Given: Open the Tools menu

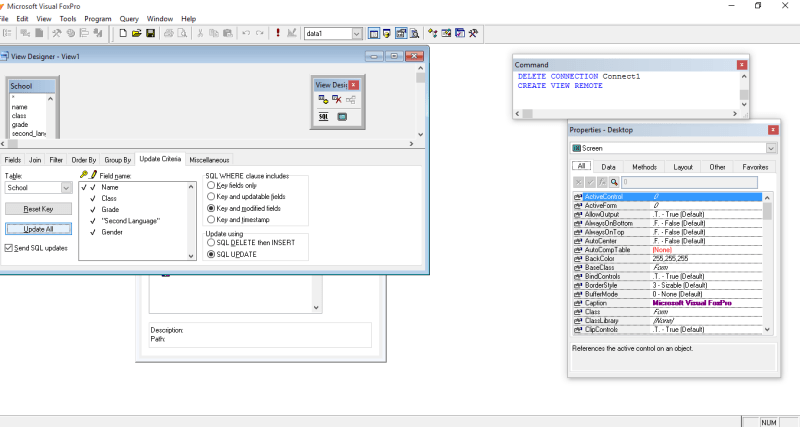Looking at the screenshot, I should click(68, 18).
